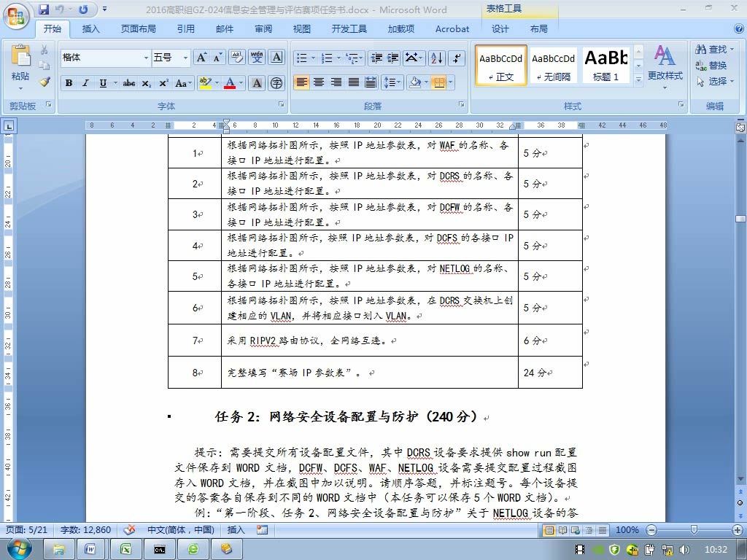Image resolution: width=747 pixels, height=560 pixels.
Task: Open the Multilevel List dropdown
Action: pos(355,58)
